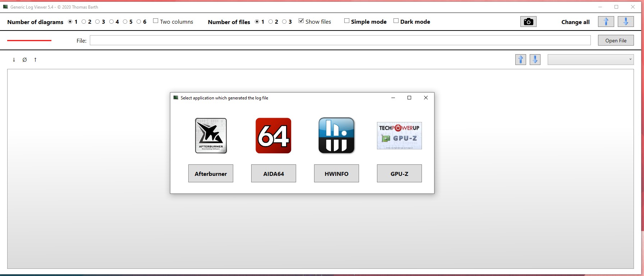Click the AIDA64 red logo icon
The width and height of the screenshot is (644, 276).
(x=273, y=136)
